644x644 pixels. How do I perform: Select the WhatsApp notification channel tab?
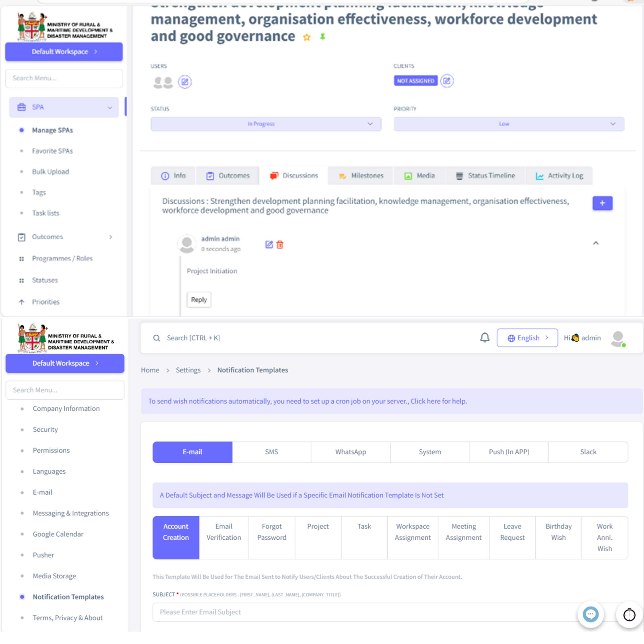(x=350, y=452)
